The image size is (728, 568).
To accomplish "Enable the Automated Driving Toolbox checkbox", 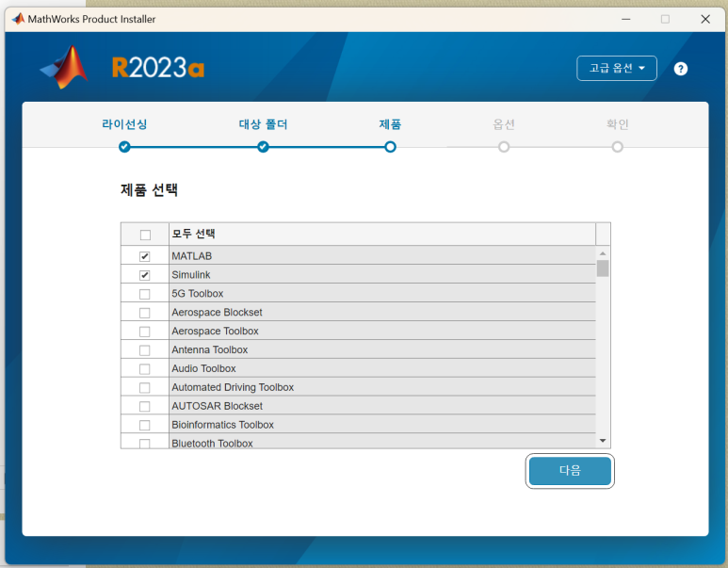I will pos(145,388).
